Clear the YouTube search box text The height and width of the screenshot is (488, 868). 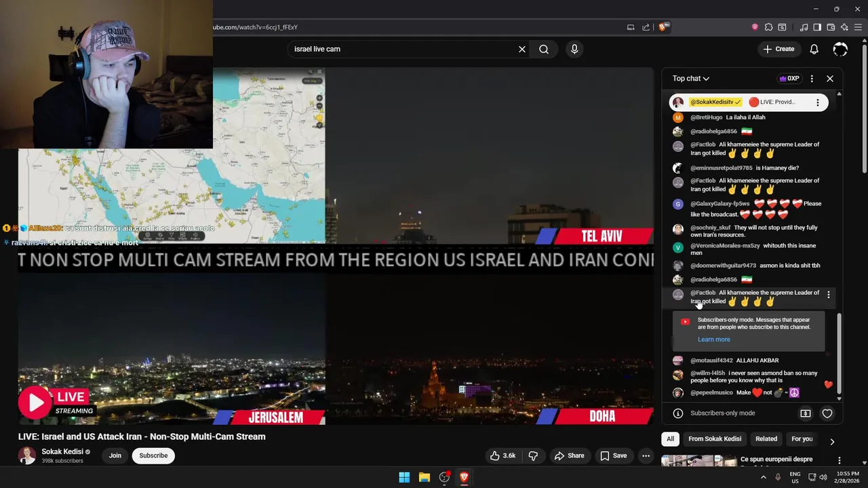click(522, 49)
